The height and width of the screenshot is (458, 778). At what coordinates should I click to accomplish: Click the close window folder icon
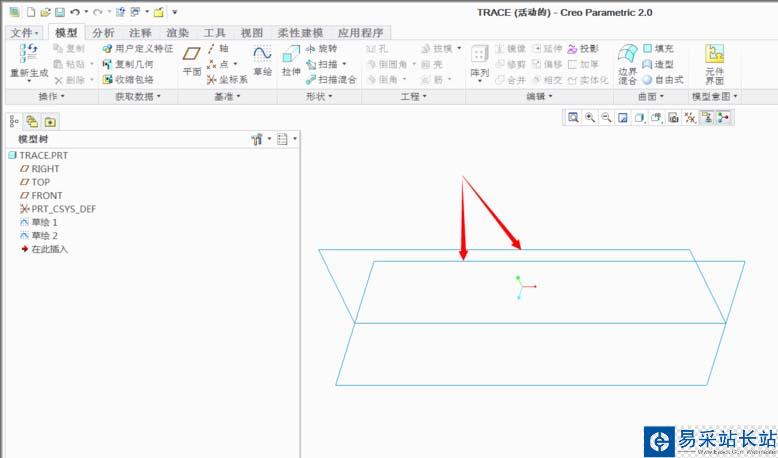click(x=159, y=12)
